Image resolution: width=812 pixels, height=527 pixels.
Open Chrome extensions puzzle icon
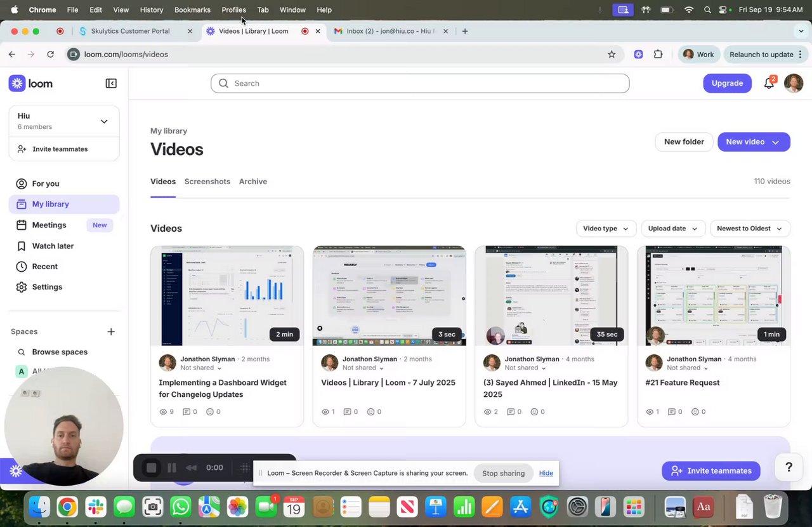click(x=658, y=55)
